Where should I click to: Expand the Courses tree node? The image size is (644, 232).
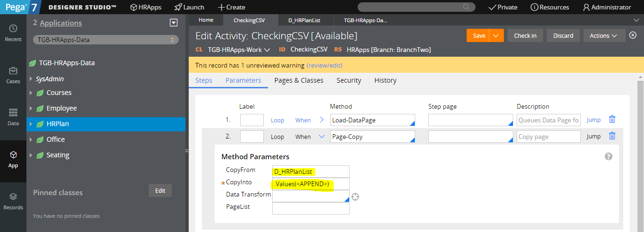(31, 93)
